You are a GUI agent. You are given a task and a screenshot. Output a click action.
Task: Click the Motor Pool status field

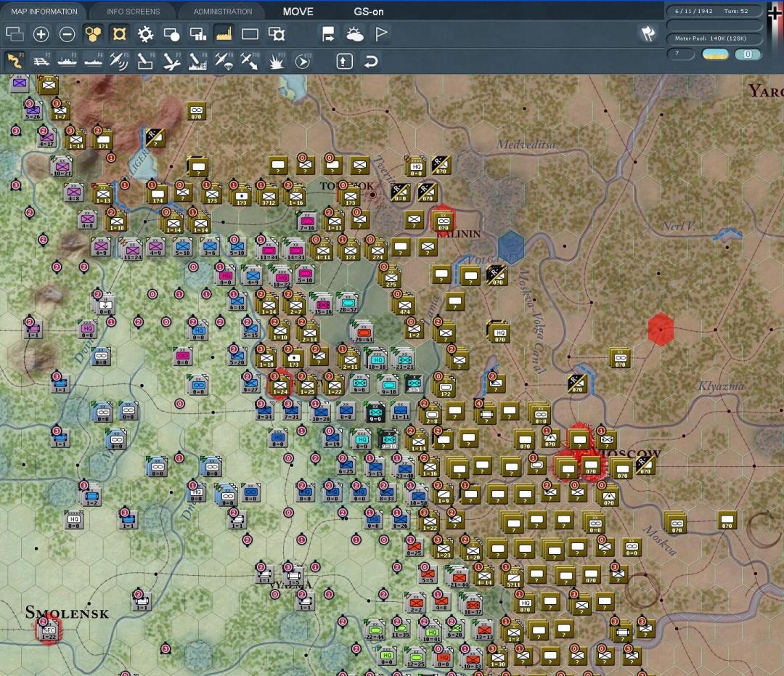point(714,38)
